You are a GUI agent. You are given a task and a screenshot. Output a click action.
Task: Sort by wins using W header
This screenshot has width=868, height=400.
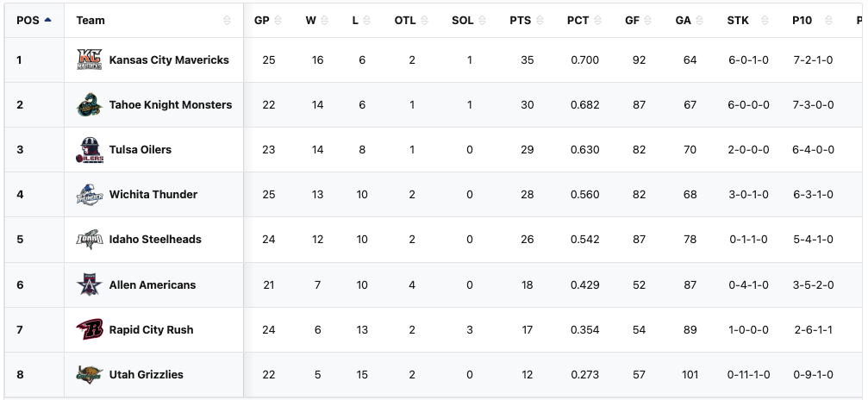[311, 21]
